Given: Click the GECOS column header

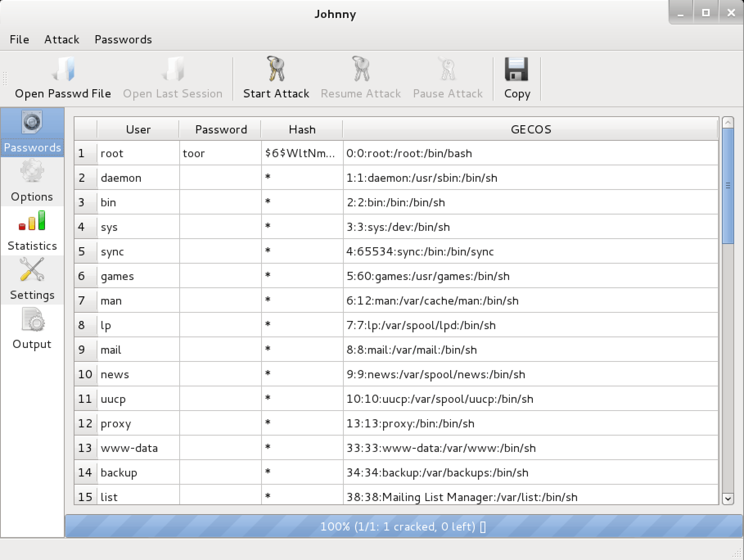Looking at the screenshot, I should coord(530,129).
